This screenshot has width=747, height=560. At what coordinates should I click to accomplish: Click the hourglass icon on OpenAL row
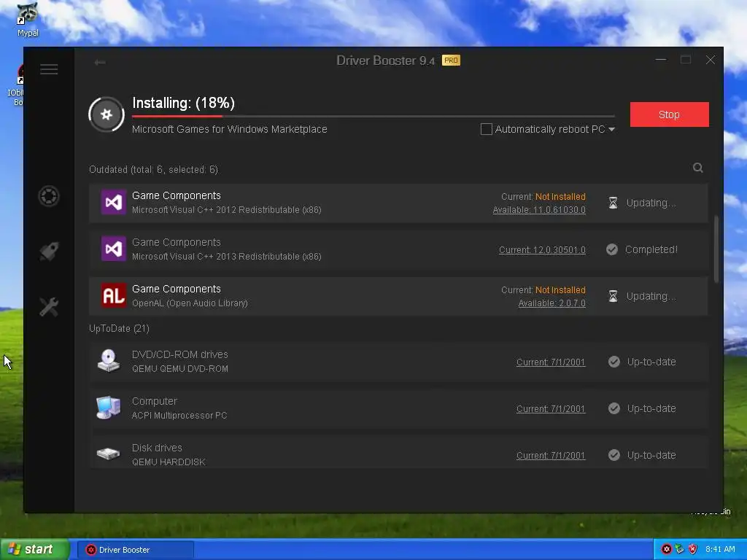pyautogui.click(x=613, y=296)
